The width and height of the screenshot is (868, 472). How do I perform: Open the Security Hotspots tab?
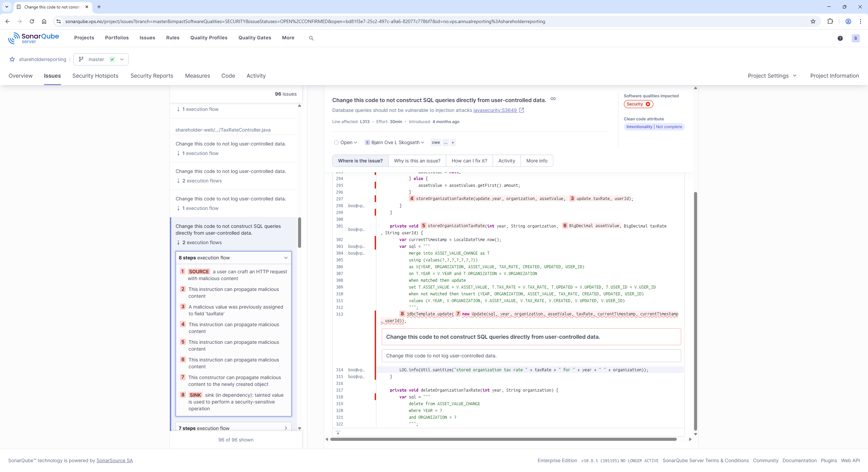(95, 76)
